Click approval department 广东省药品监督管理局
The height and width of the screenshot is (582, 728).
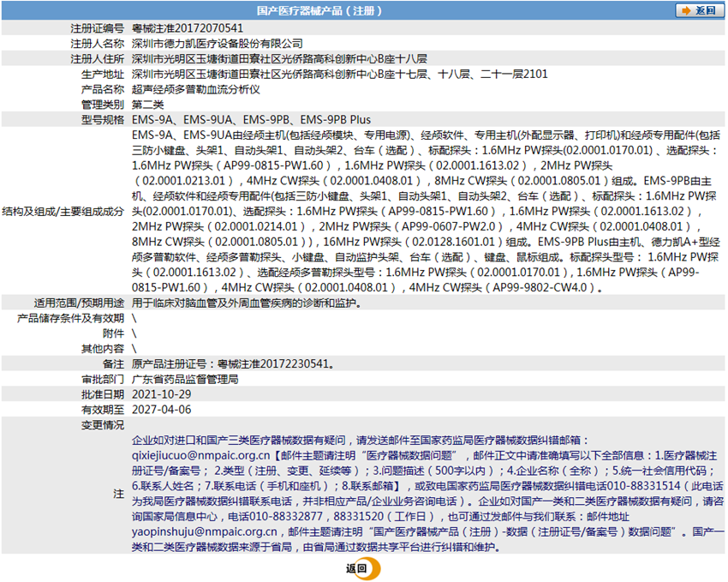[185, 380]
